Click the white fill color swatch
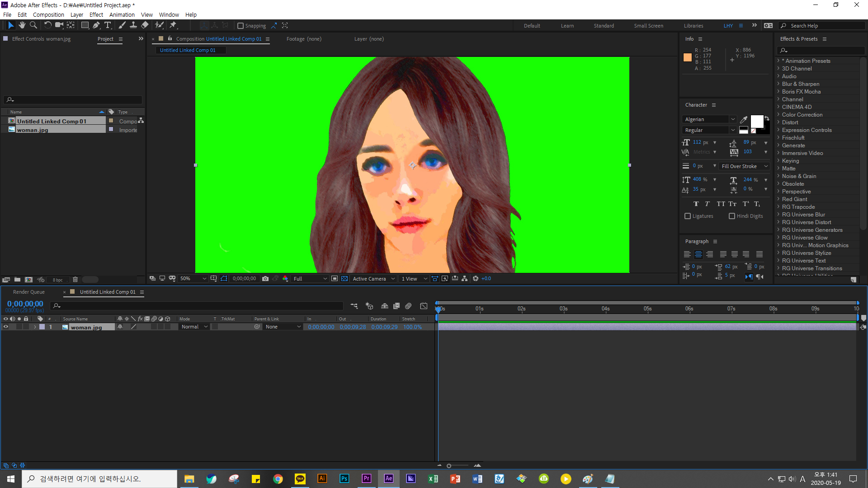The height and width of the screenshot is (488, 868). [x=756, y=121]
